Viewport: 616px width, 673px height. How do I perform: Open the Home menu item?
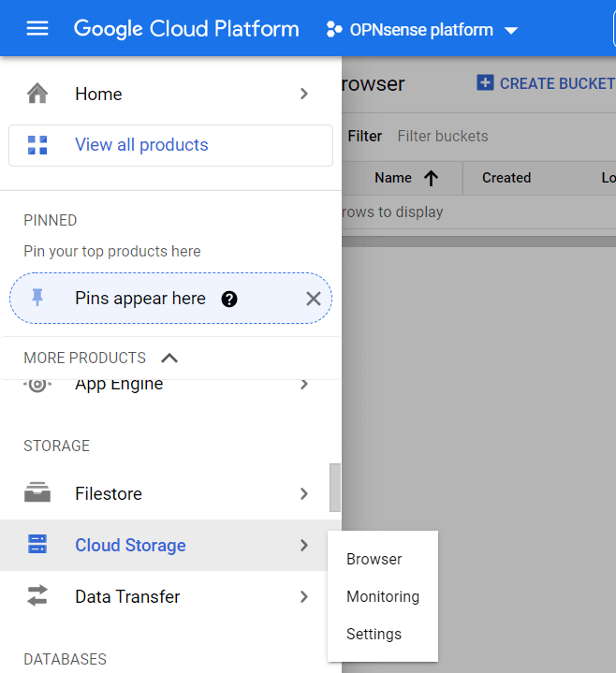click(x=170, y=94)
